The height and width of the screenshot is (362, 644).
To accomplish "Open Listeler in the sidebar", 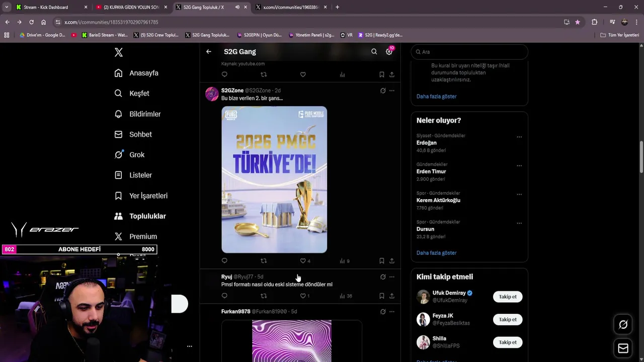I will click(133, 175).
